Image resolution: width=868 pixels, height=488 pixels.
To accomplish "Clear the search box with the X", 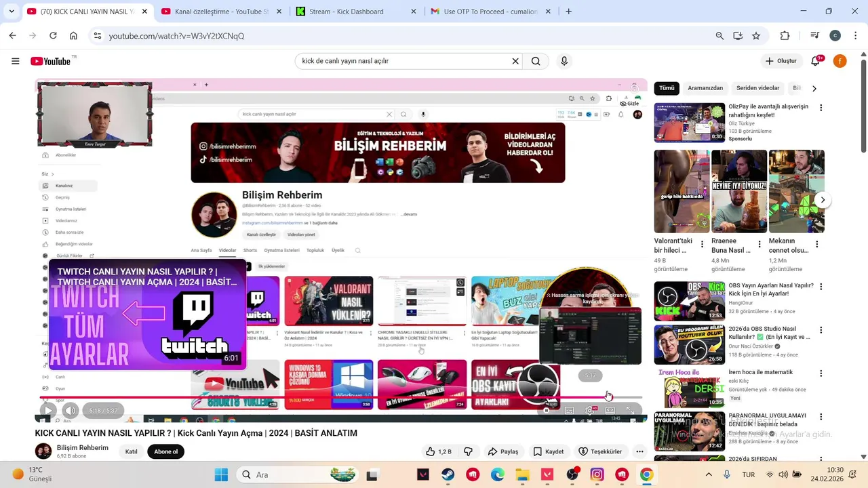I will pos(515,61).
